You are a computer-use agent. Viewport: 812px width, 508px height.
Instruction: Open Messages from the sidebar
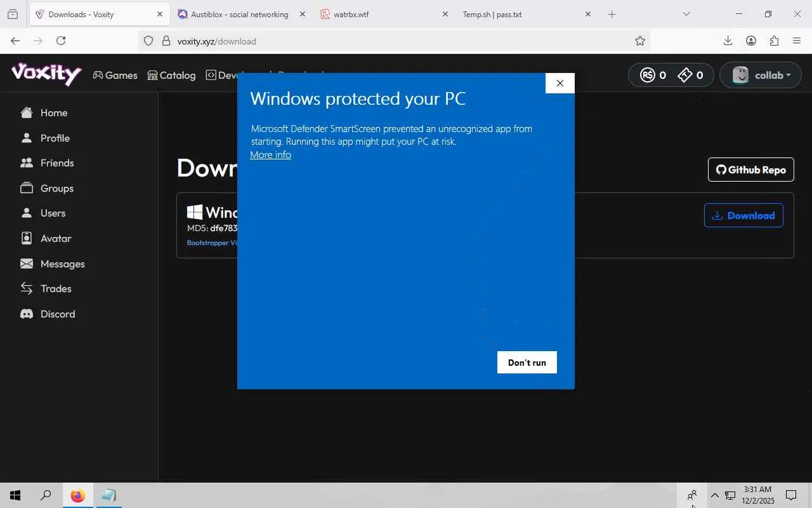[x=52, y=264]
